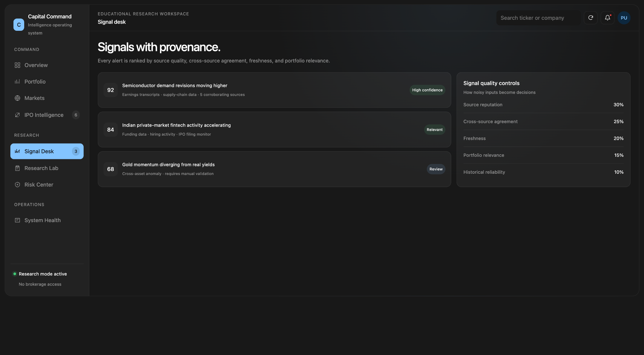
Task: Click the Freshness row label
Action: pyautogui.click(x=475, y=138)
